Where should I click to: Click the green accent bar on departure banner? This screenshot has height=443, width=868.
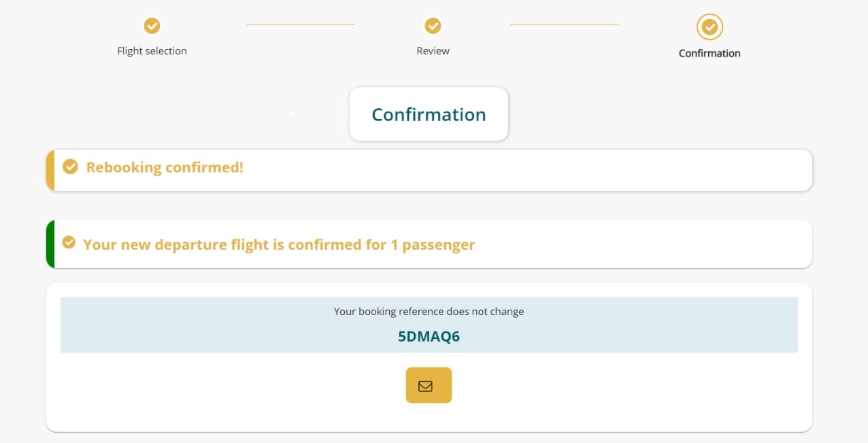(x=50, y=244)
